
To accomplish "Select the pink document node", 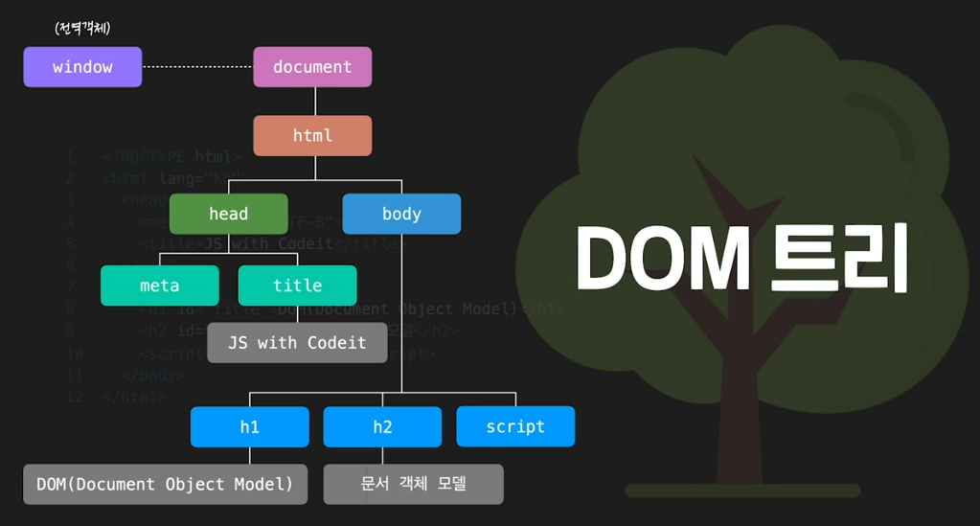I will pos(312,67).
